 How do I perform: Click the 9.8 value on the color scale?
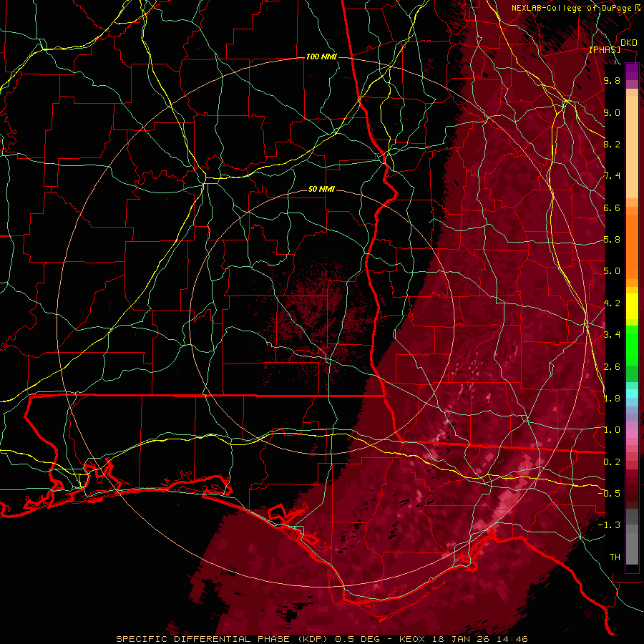[x=612, y=80]
